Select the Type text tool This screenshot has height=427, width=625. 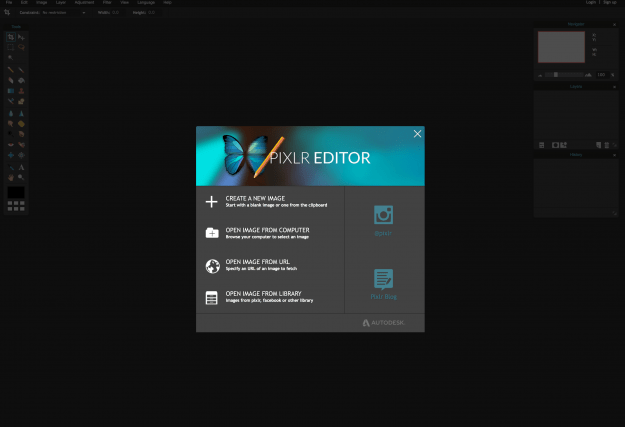[22, 167]
